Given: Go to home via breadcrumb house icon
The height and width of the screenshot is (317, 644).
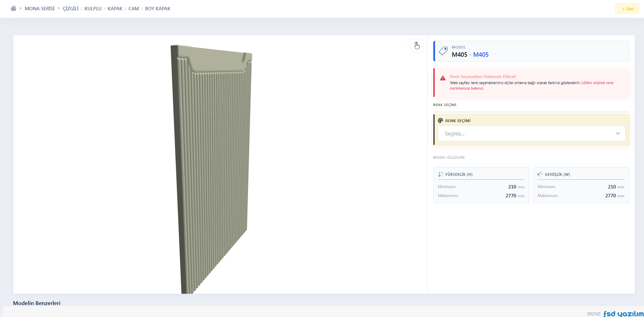Looking at the screenshot, I should [x=13, y=9].
